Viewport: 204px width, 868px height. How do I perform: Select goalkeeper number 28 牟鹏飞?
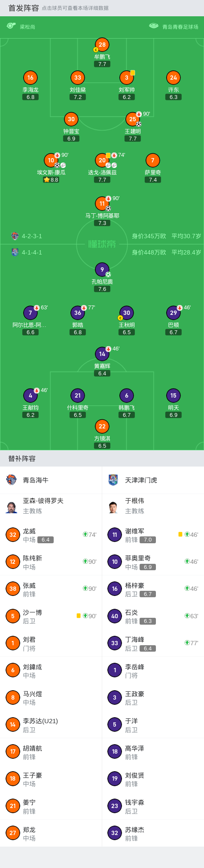click(102, 45)
